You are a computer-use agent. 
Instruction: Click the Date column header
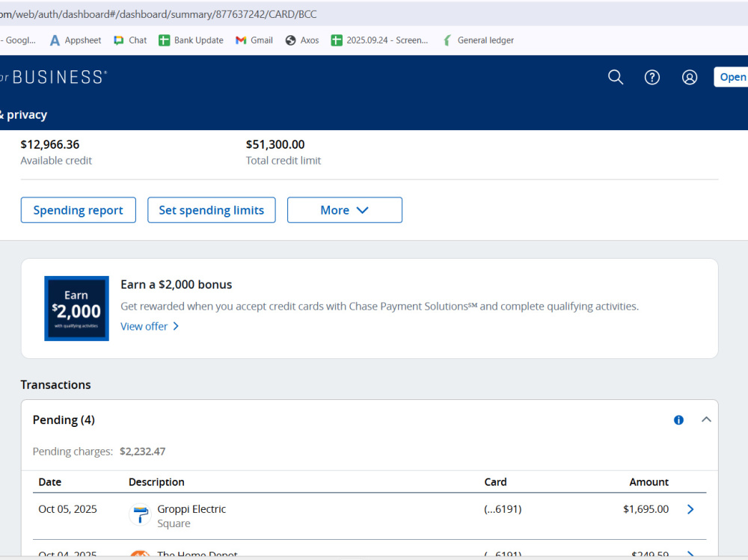point(49,481)
